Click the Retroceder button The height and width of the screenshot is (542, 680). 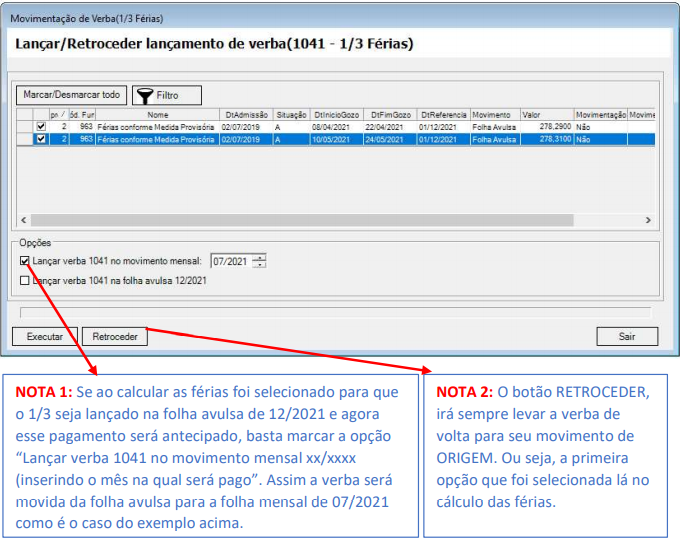pos(115,336)
